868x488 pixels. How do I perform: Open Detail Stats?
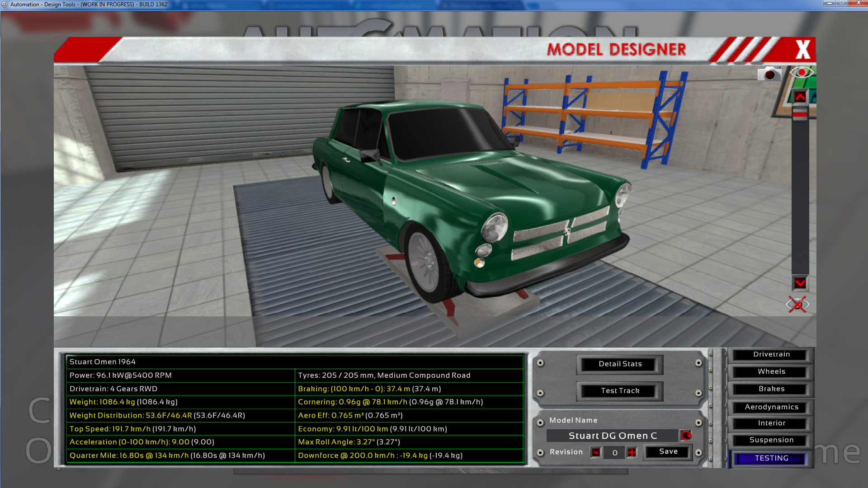[620, 364]
